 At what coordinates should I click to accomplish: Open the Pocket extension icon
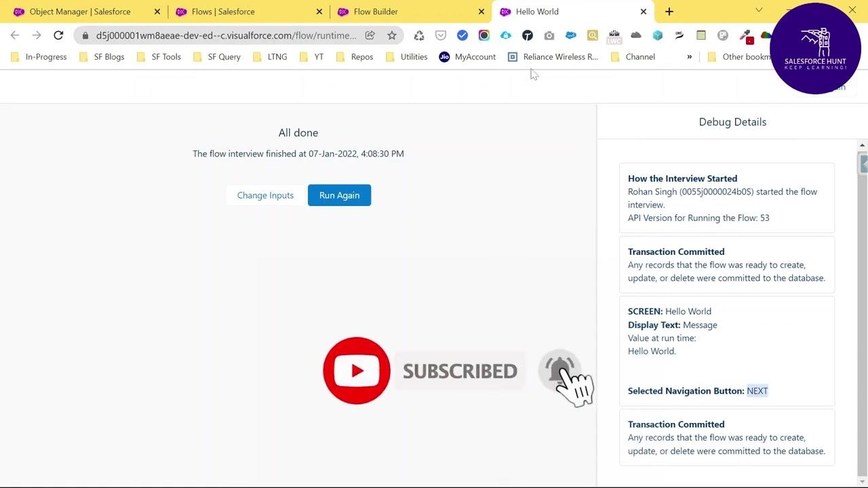pos(441,35)
